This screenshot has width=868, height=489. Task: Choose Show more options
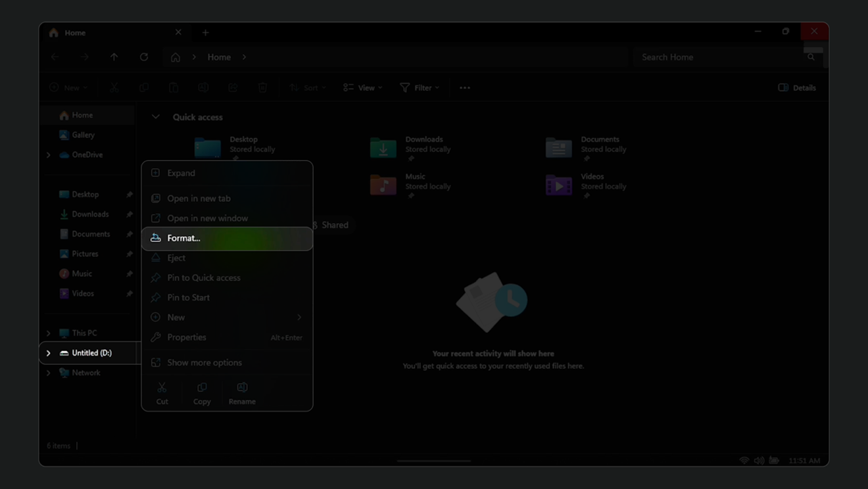[204, 363]
